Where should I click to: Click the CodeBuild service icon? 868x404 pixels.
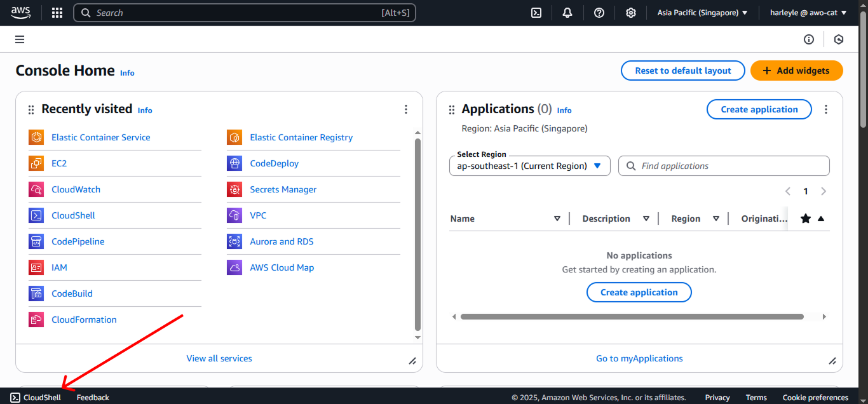click(36, 293)
